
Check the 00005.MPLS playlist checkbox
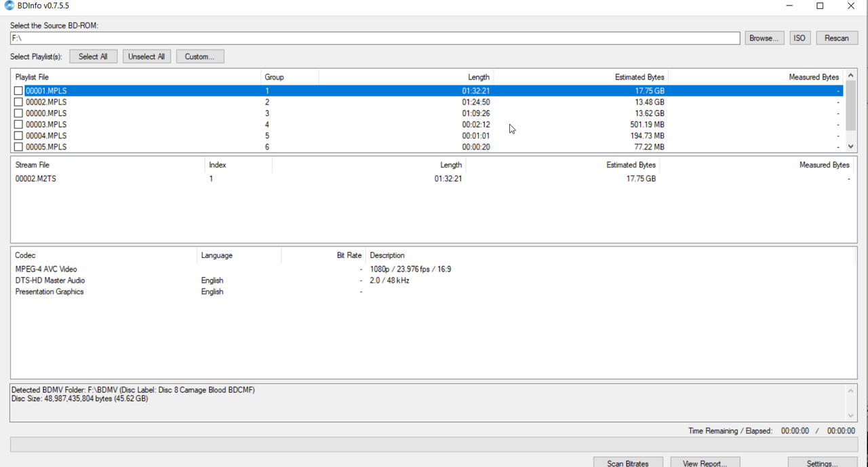pos(18,147)
